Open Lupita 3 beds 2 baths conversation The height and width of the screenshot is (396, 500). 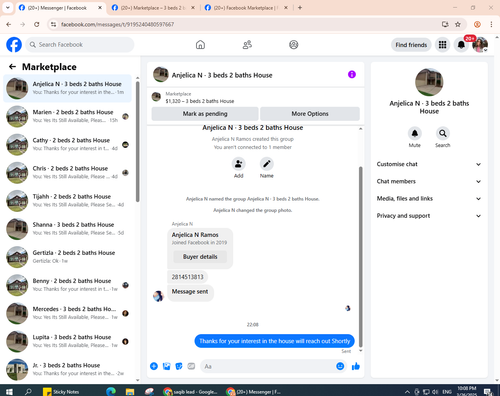[67, 341]
